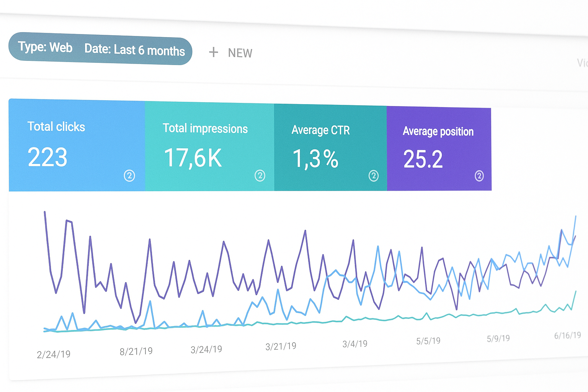This screenshot has height=392, width=588.
Task: Select the 8/21/19 date label
Action: tap(136, 351)
